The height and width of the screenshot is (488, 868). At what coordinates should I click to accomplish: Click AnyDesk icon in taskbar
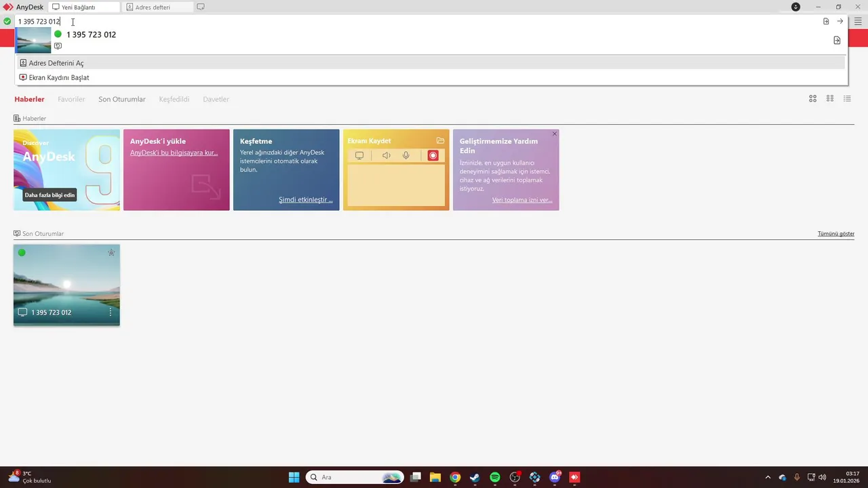pos(574,477)
